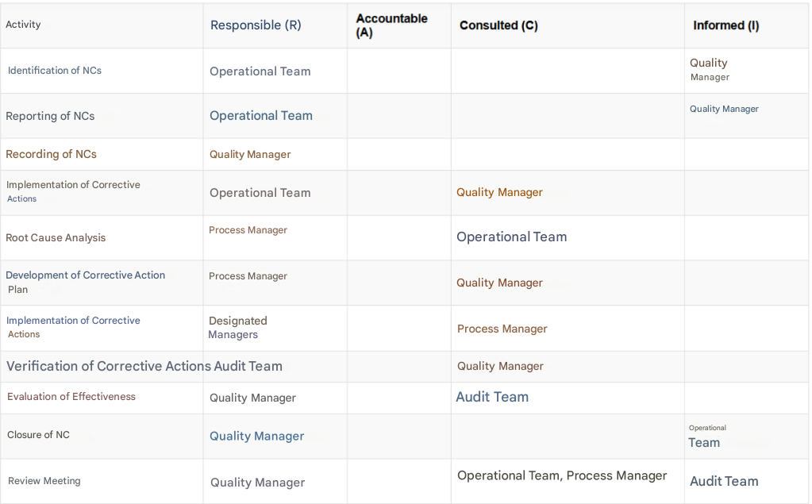Click Process Manager in Development of Corrective Action Plan row
This screenshot has height=504, width=812.
(x=248, y=276)
